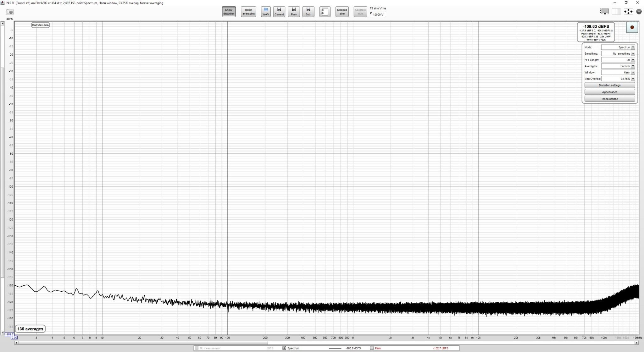
Task: Open Trace options
Action: click(x=609, y=99)
